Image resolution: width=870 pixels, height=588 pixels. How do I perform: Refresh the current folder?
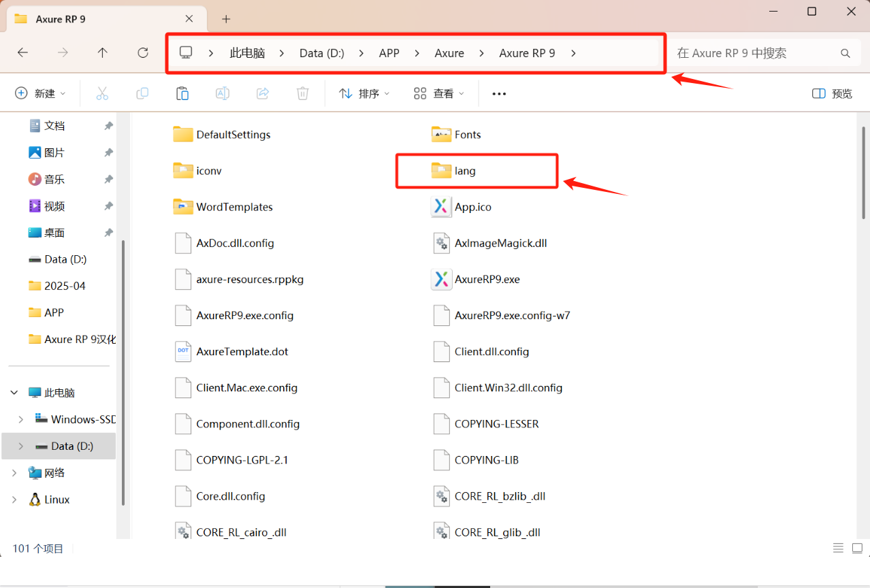point(143,52)
